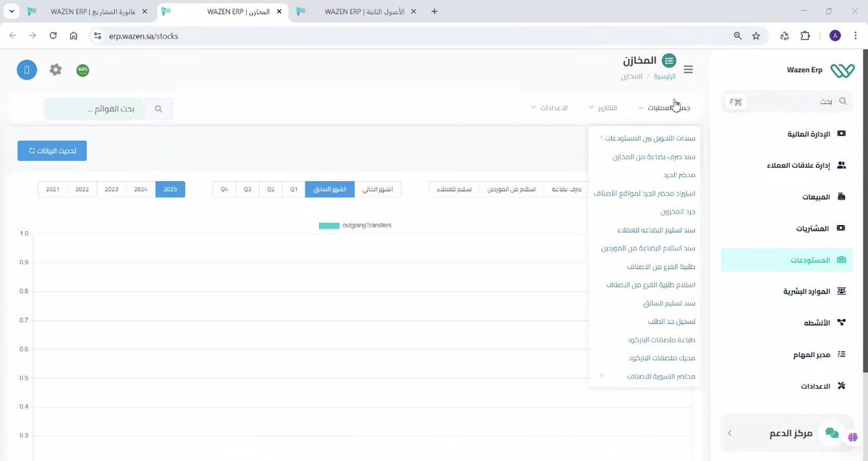Select the المبيعات sidebar icon
Viewport: 868px width, 461px height.
tap(841, 196)
